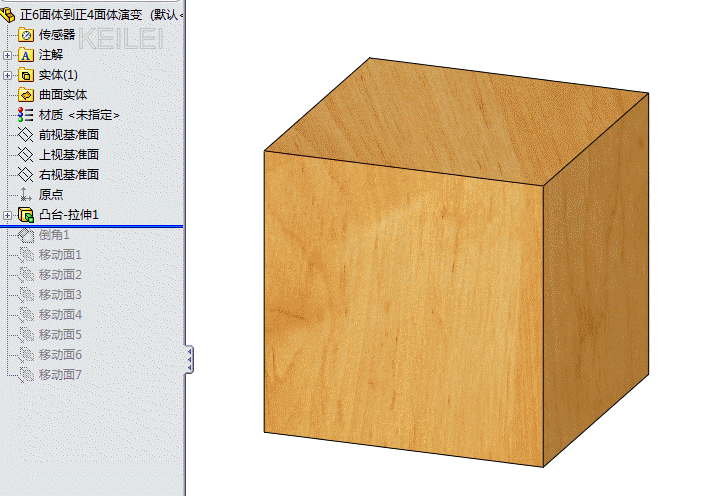Click the 移动面1 feature icon
Screen dimensions: 716x496
point(26,255)
